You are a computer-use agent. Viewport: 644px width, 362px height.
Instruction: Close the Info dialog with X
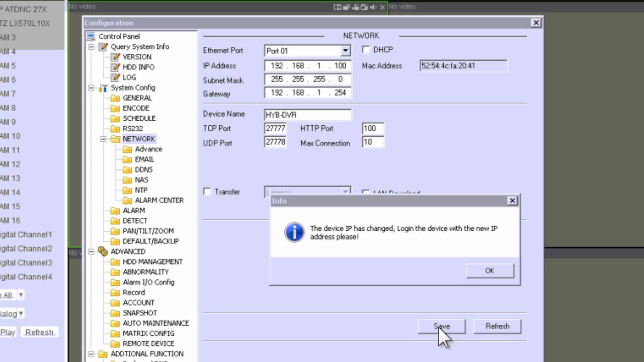512,201
